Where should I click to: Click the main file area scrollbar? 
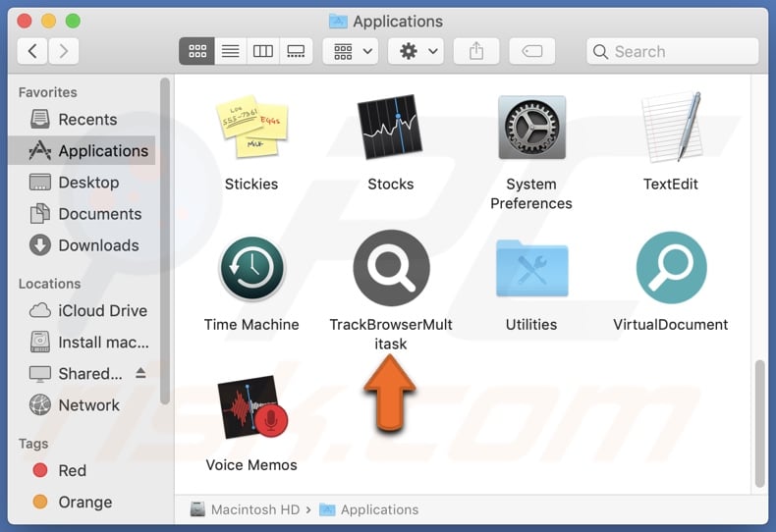coord(759,424)
